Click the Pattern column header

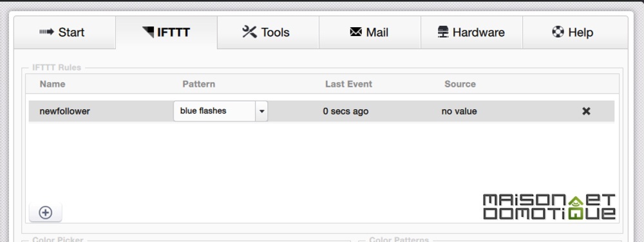[199, 84]
